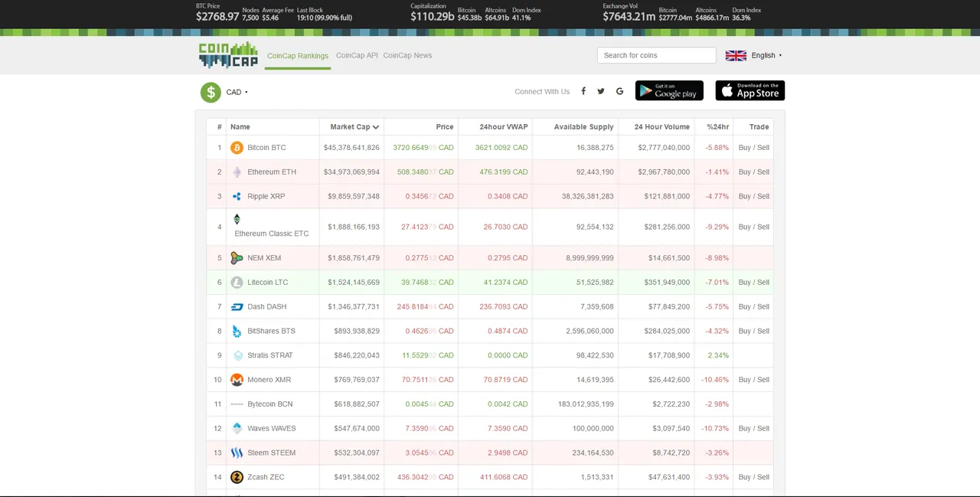Click the Waves coin icon
This screenshot has width=980, height=497.
tap(237, 429)
